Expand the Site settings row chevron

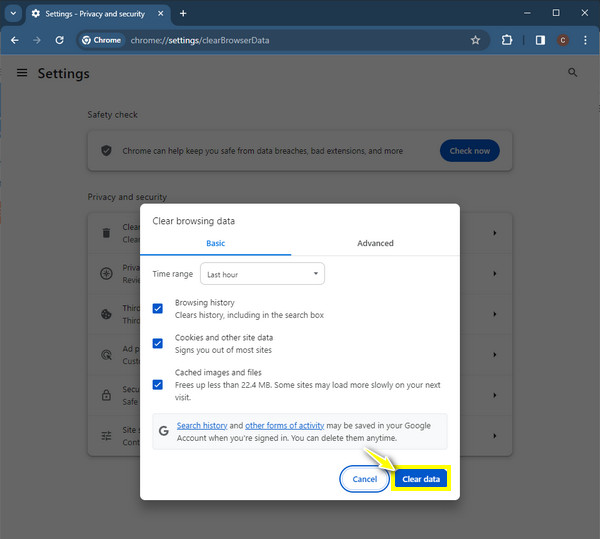pos(495,436)
